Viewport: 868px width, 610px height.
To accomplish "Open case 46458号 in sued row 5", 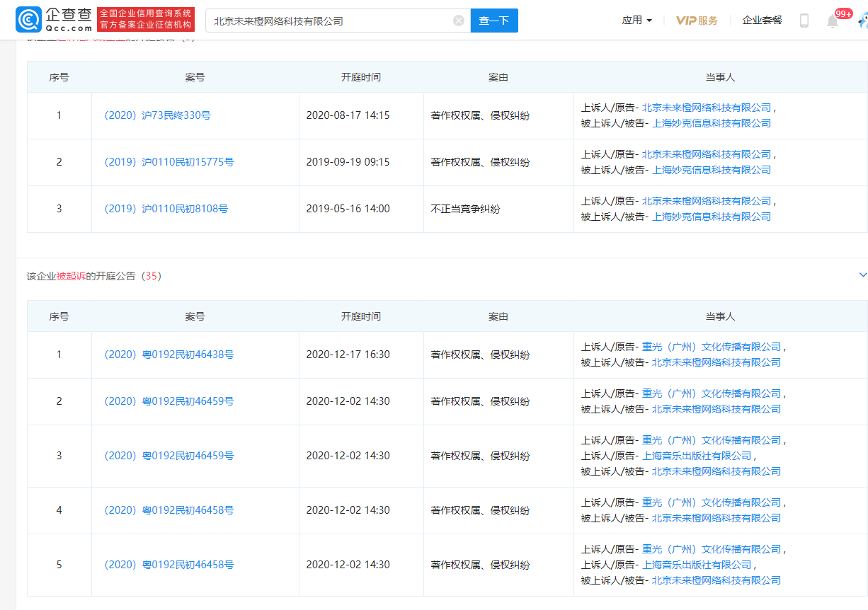I will pos(169,565).
